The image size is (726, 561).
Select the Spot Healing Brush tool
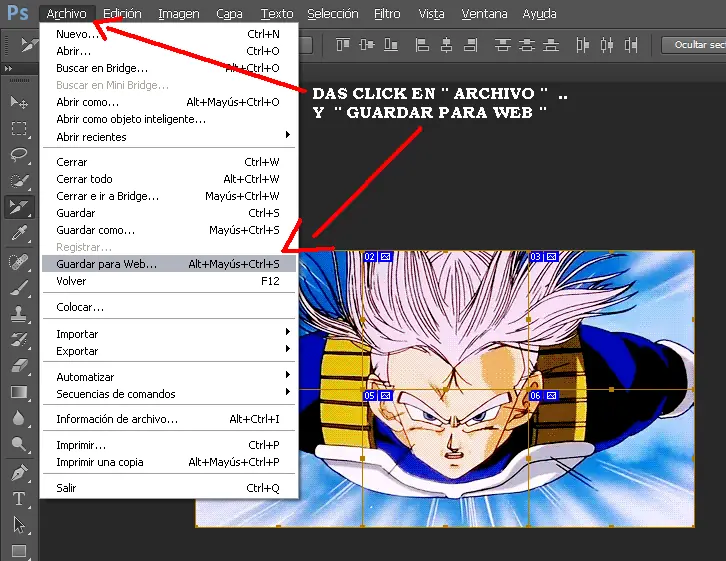pos(19,262)
